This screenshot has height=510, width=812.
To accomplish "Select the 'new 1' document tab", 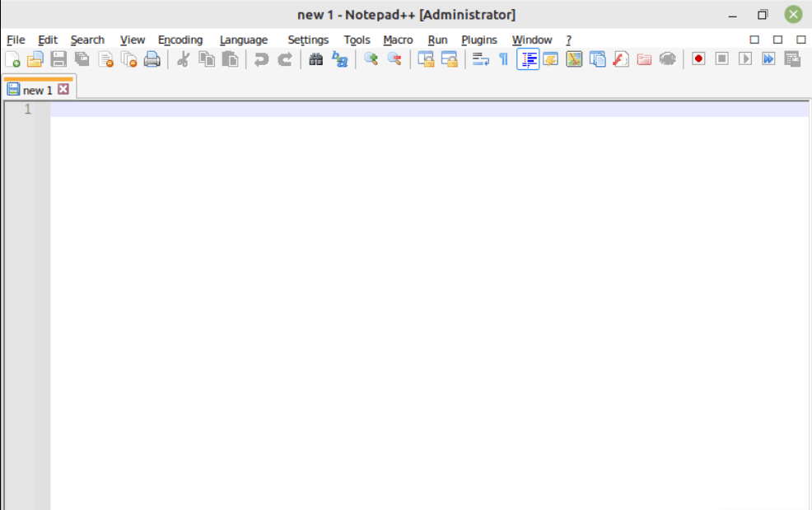I will coord(37,90).
